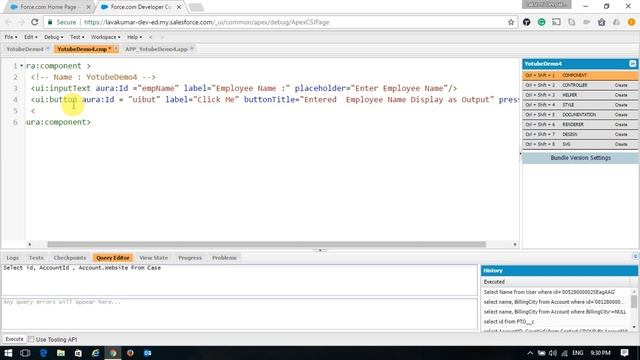Create the STYLE bundle file

tap(621, 105)
